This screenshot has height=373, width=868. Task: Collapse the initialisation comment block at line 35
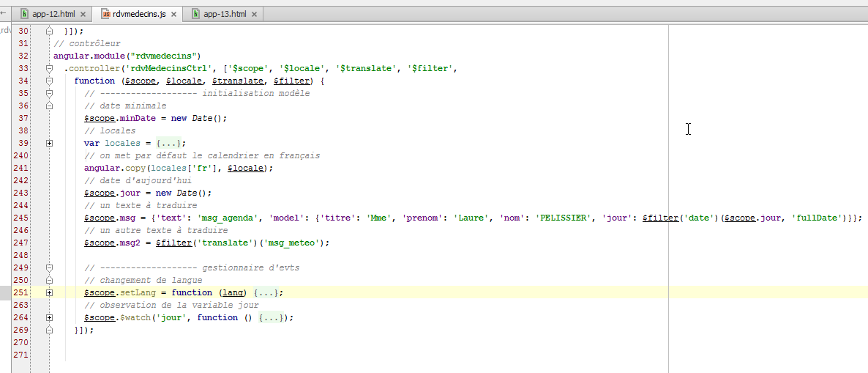[49, 93]
